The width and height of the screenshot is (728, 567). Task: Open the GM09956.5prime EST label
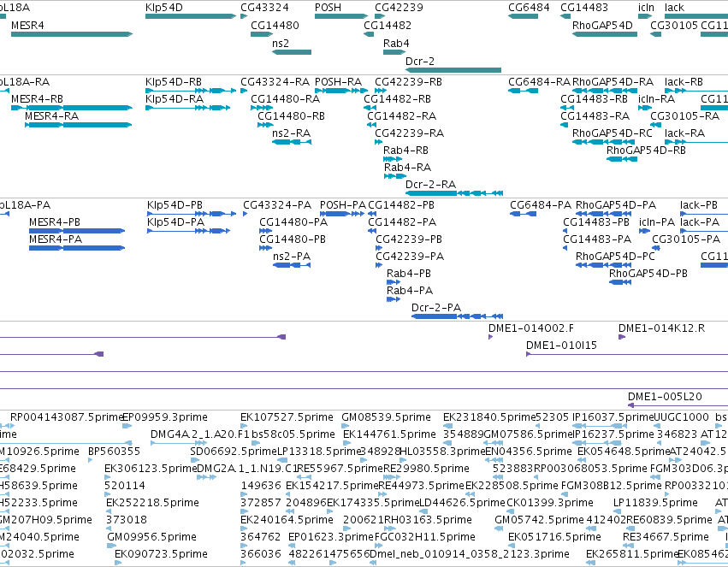pos(151,537)
